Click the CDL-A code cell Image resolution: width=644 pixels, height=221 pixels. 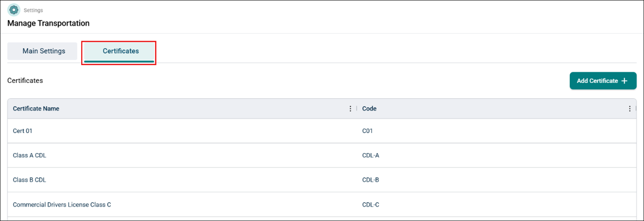(x=371, y=155)
